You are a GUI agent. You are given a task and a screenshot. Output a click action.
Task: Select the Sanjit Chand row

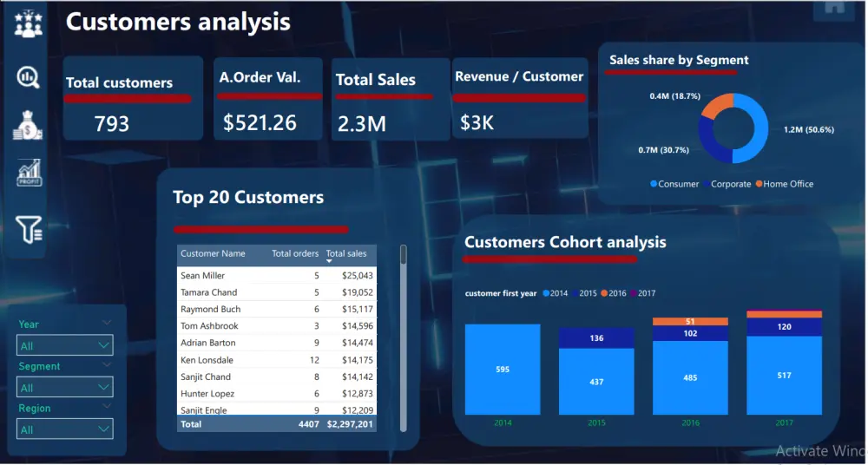277,377
